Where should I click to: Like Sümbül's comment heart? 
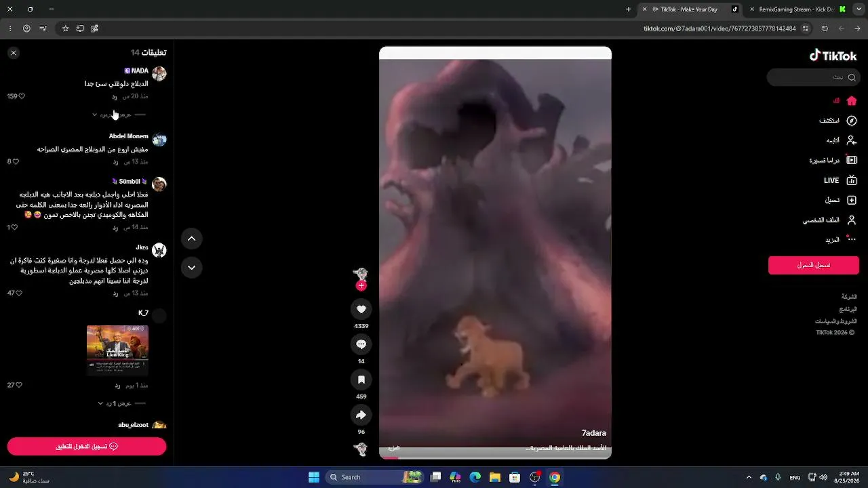pos(15,228)
